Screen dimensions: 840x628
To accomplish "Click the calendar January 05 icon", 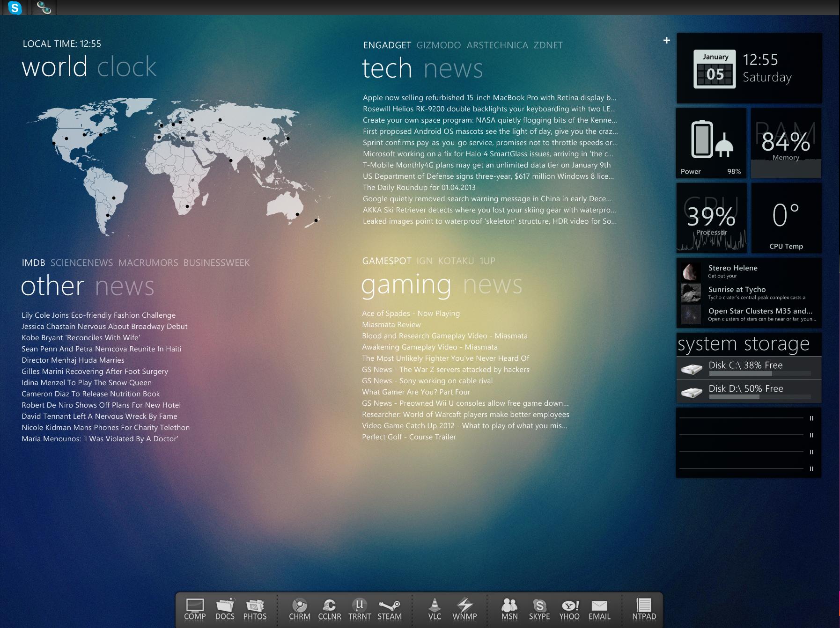I will 715,69.
